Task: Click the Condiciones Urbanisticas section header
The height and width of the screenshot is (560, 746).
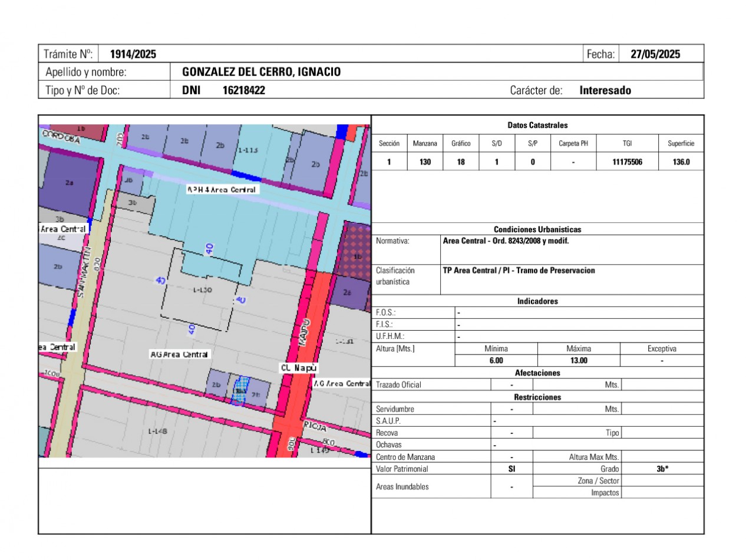Action: pos(537,229)
